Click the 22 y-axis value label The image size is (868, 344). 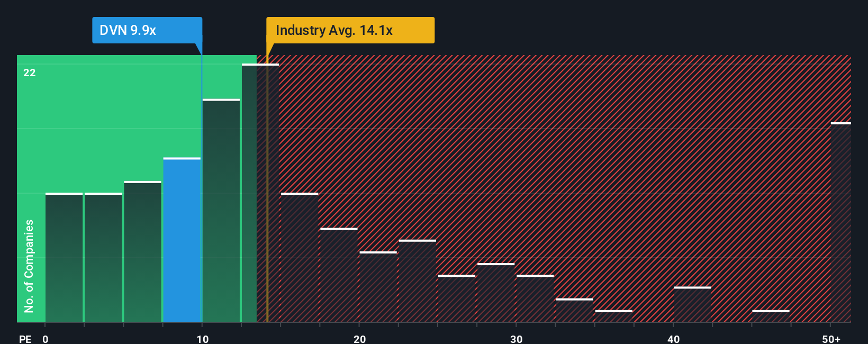[30, 73]
